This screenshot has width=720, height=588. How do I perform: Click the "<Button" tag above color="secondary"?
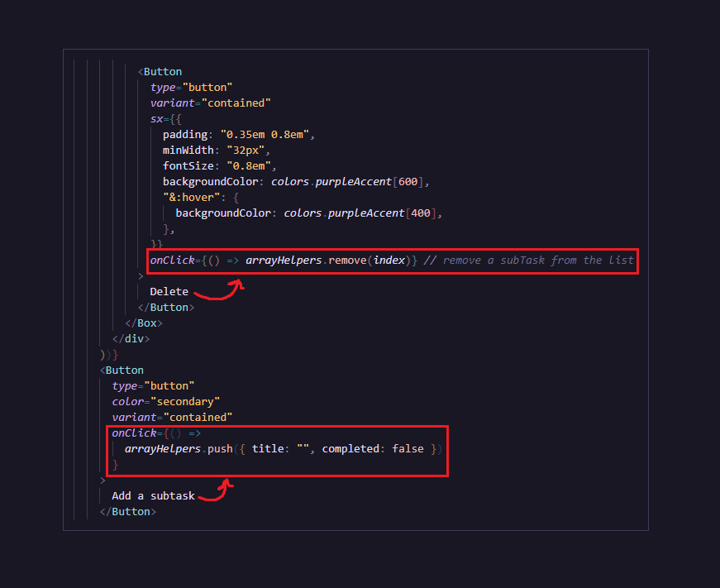[122, 370]
